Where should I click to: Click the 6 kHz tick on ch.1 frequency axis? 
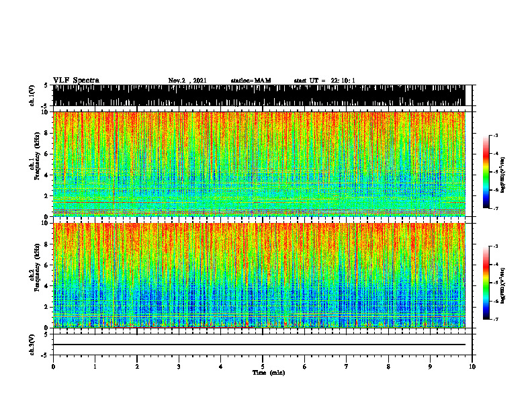pyautogui.click(x=46, y=154)
